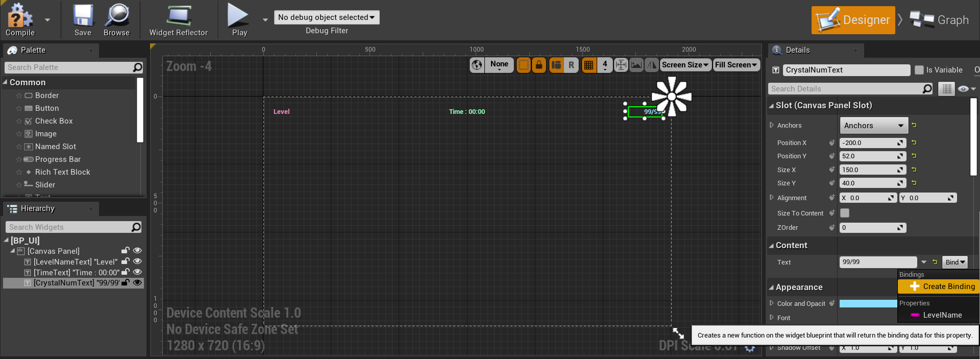Open Anchors preset dropdown

tap(874, 126)
